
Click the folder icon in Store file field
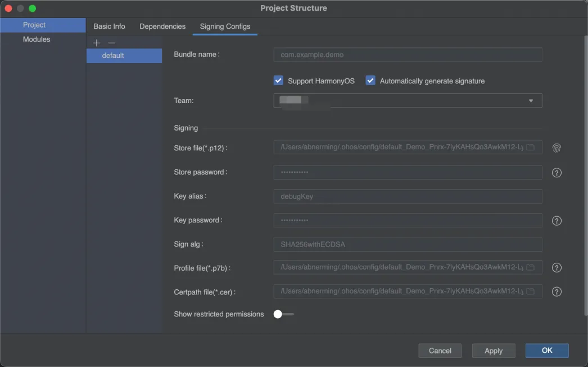tap(530, 147)
